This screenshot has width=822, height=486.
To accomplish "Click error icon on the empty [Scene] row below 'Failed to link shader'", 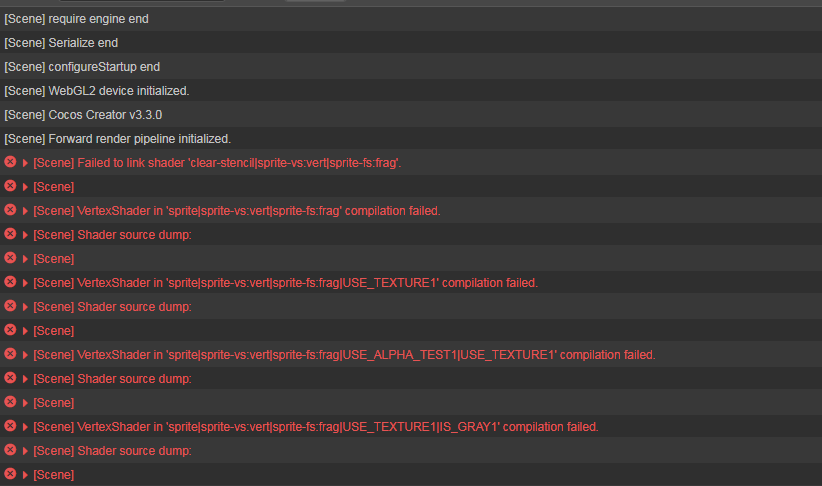I will [x=10, y=186].
